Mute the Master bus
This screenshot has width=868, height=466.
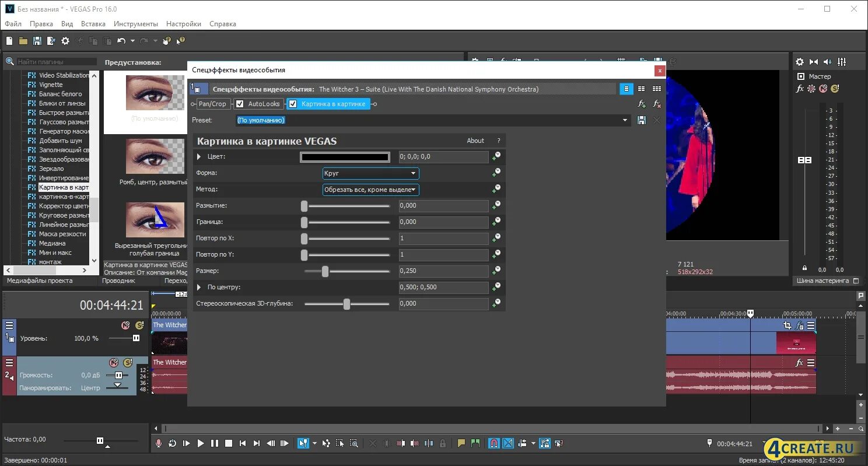823,89
